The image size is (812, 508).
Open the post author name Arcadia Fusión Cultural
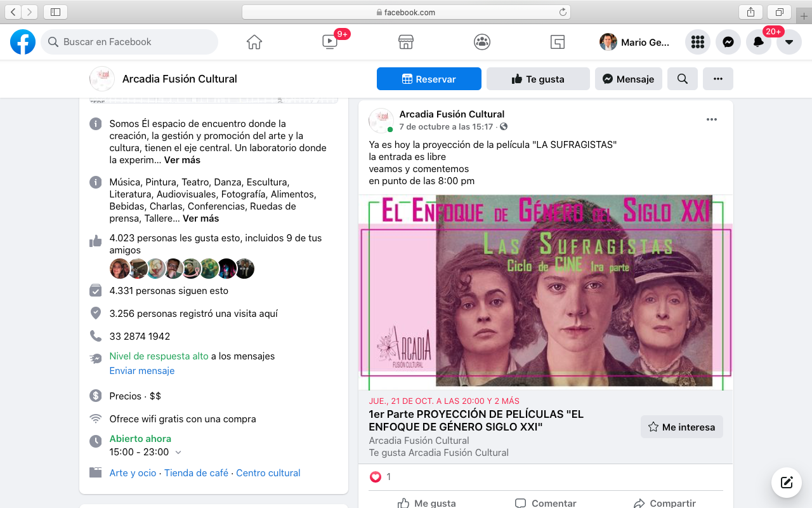(452, 114)
